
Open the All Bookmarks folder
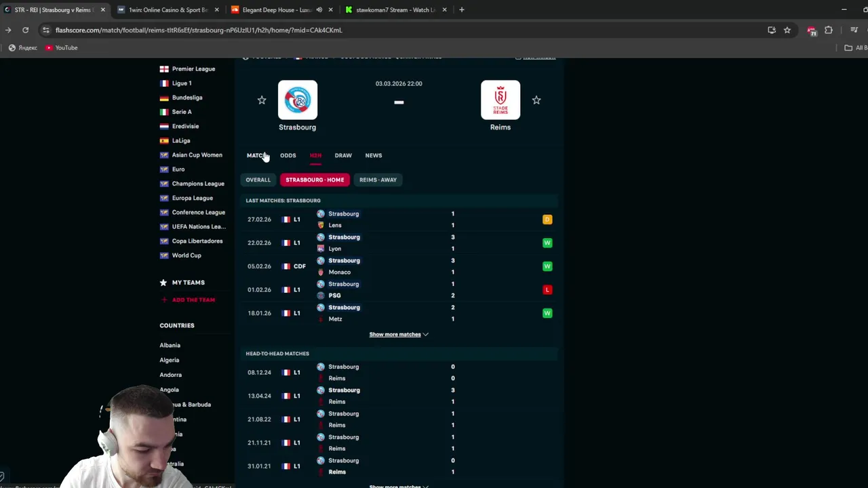click(856, 47)
